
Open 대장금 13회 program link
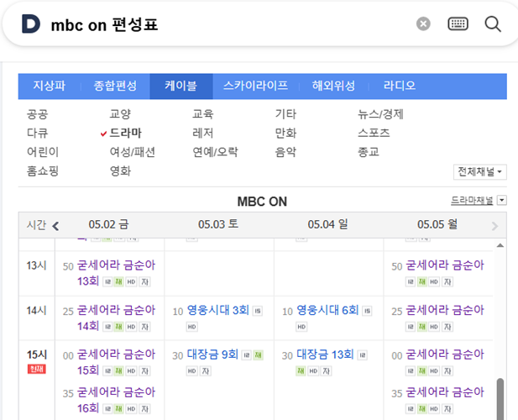325,354
